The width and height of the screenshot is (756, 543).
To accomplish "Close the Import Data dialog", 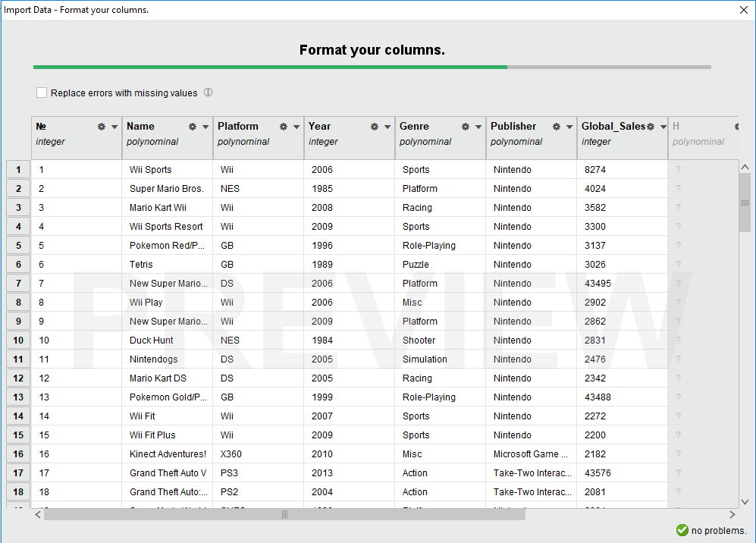I will coord(744,10).
